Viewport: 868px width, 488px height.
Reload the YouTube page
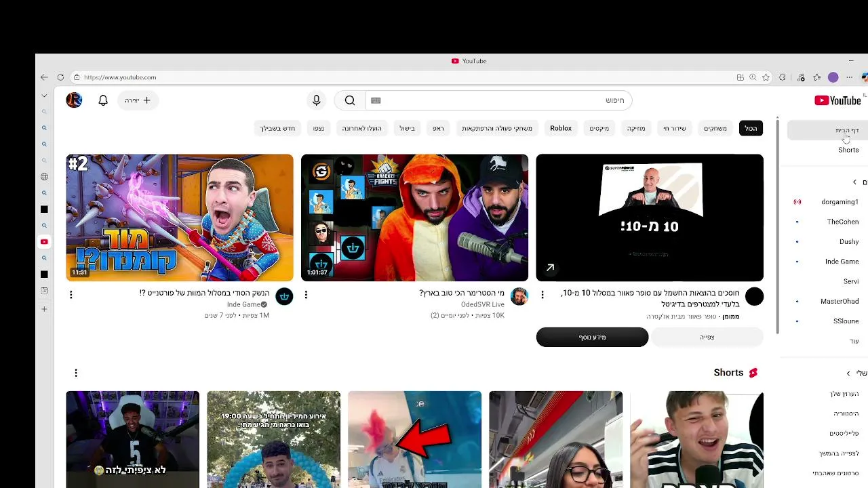(60, 77)
